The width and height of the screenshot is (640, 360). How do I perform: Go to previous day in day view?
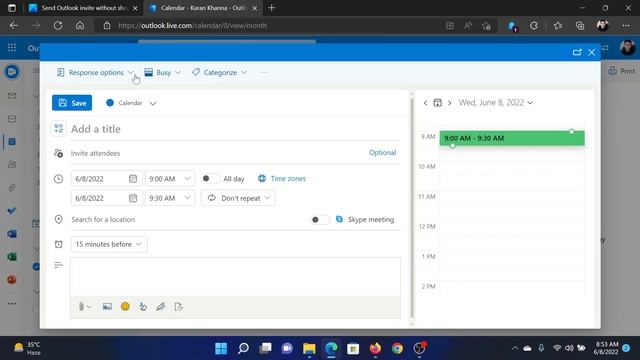[425, 103]
